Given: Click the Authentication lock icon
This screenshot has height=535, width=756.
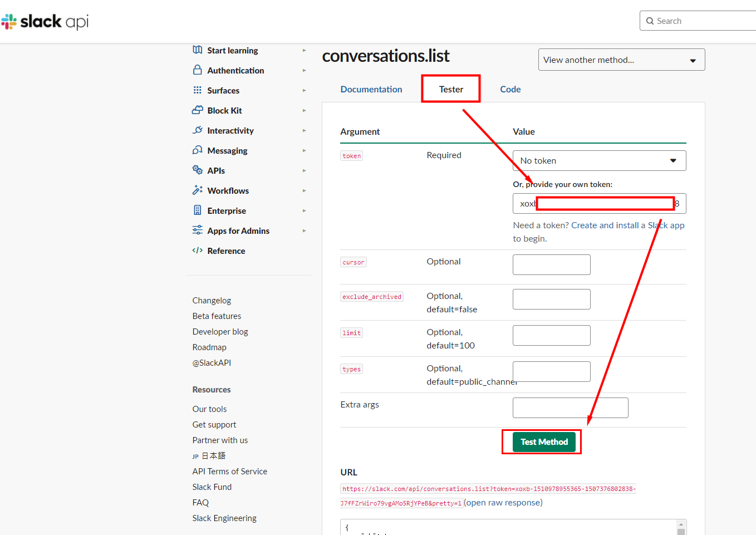Looking at the screenshot, I should pos(198,70).
